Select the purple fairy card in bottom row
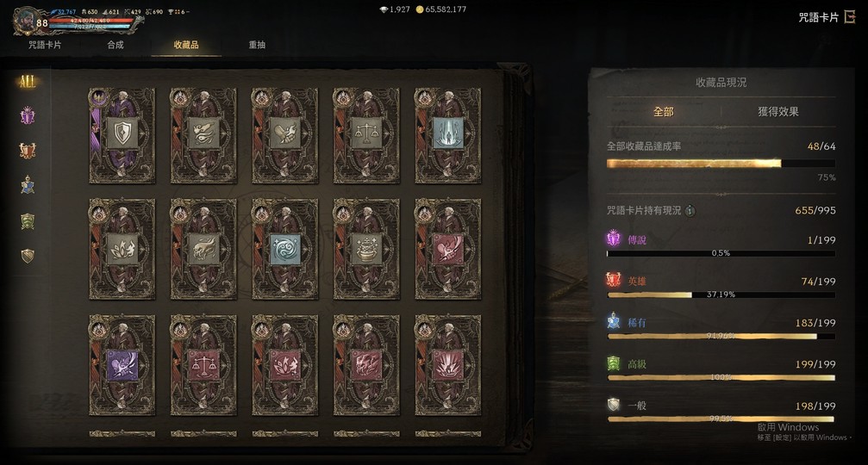The width and height of the screenshot is (868, 465). coord(122,365)
